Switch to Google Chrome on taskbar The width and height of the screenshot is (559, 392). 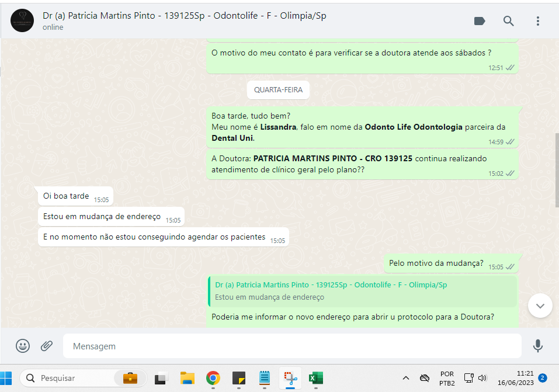click(x=213, y=378)
